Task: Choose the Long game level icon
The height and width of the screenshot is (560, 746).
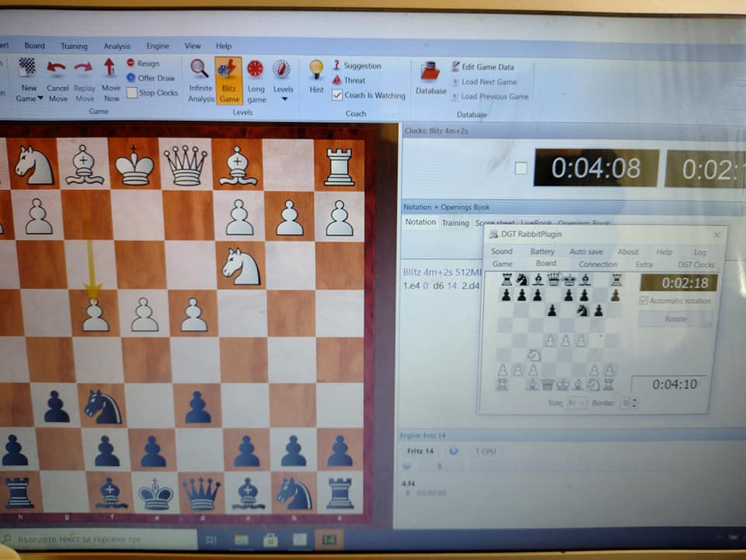Action: click(x=256, y=70)
